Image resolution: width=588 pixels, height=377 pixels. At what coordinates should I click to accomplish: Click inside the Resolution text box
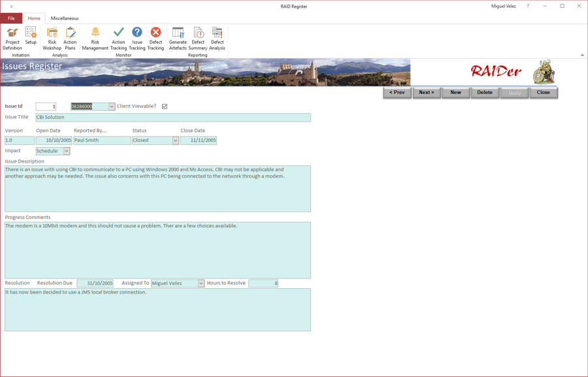click(x=157, y=310)
